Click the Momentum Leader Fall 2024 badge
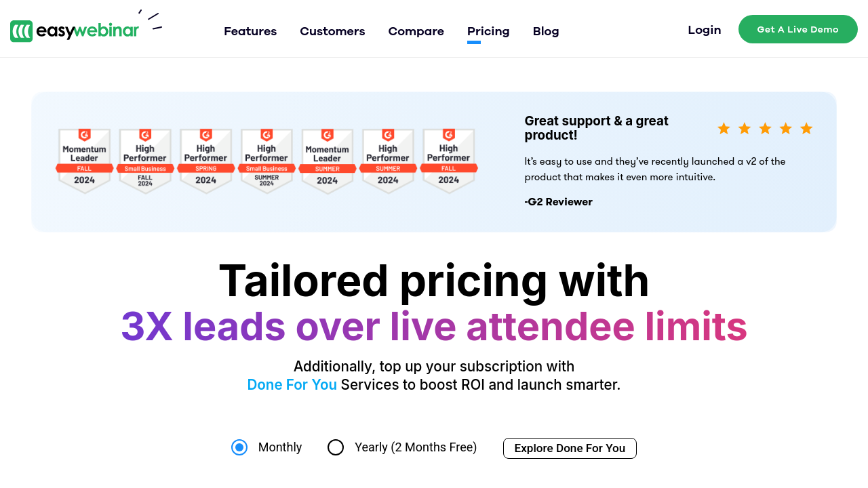 (85, 161)
